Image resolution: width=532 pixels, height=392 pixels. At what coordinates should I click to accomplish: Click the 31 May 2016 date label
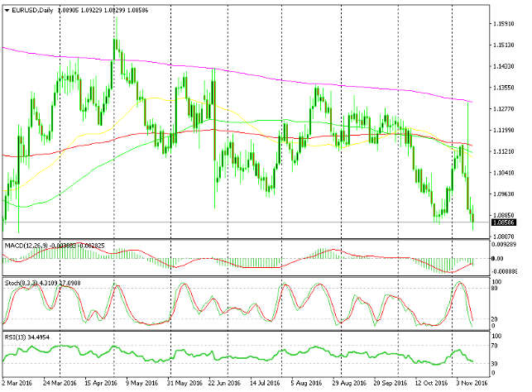pyautogui.click(x=185, y=383)
